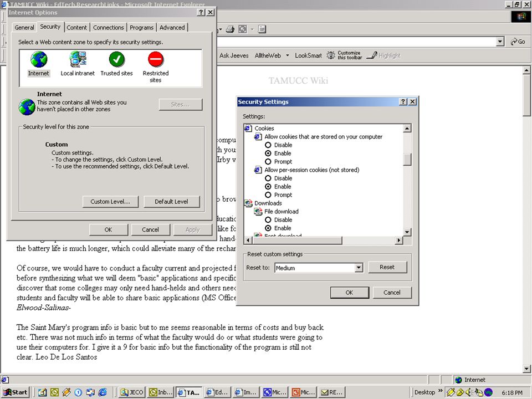
Task: Open the Reset to Medium dropdown
Action: coord(359,268)
